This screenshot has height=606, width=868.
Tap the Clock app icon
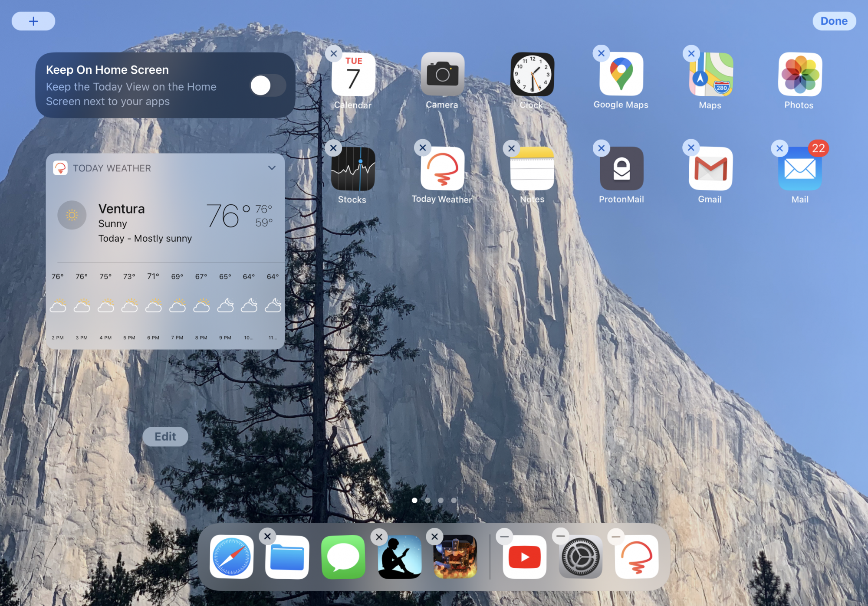point(532,74)
